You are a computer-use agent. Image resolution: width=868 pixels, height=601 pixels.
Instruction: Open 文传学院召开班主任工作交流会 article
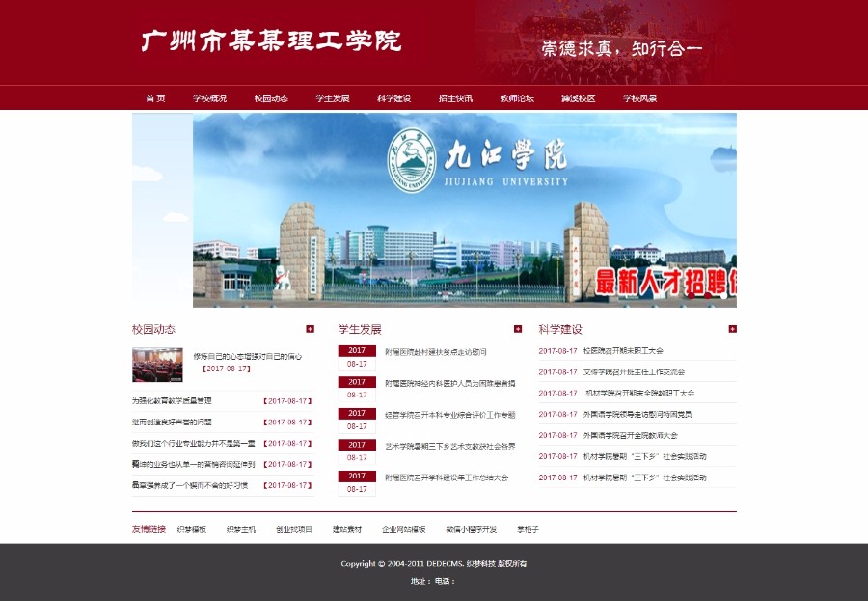634,371
